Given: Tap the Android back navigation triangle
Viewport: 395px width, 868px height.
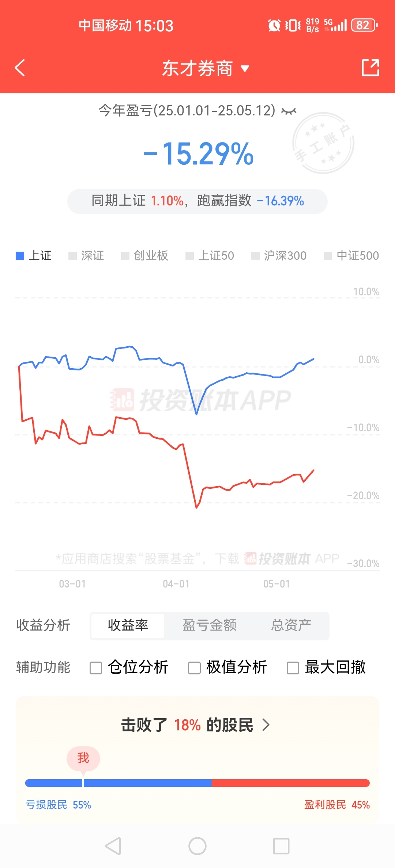Looking at the screenshot, I should [113, 846].
